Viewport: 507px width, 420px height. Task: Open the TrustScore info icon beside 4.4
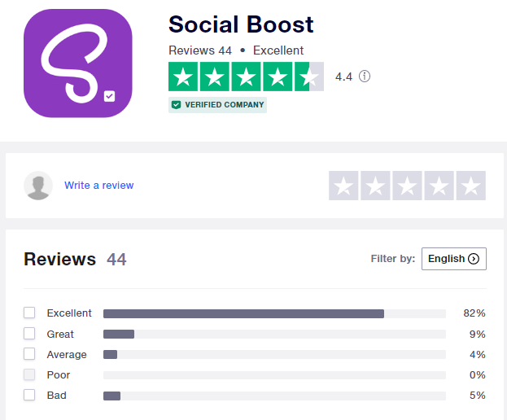[x=365, y=77]
